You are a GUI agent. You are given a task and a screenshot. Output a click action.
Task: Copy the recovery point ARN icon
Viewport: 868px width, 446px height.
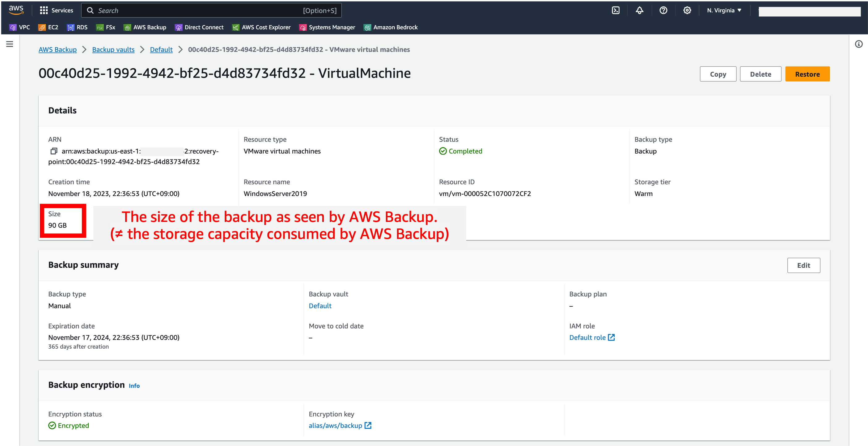point(53,151)
